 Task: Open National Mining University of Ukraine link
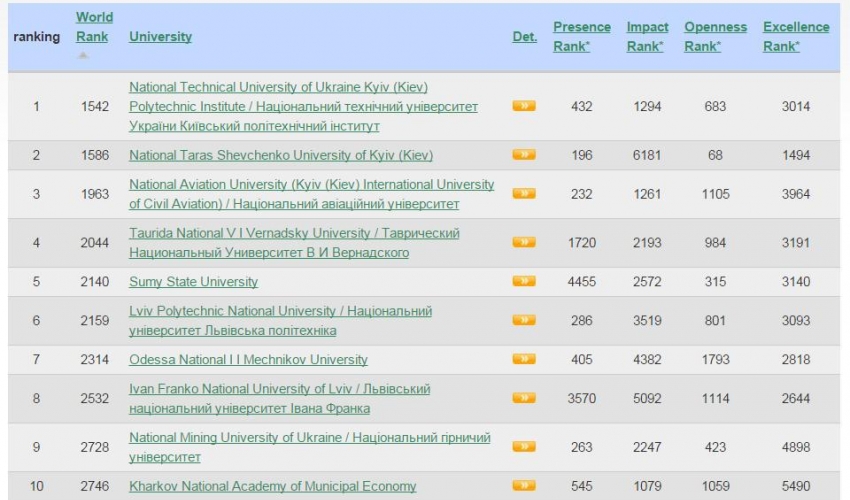310,447
